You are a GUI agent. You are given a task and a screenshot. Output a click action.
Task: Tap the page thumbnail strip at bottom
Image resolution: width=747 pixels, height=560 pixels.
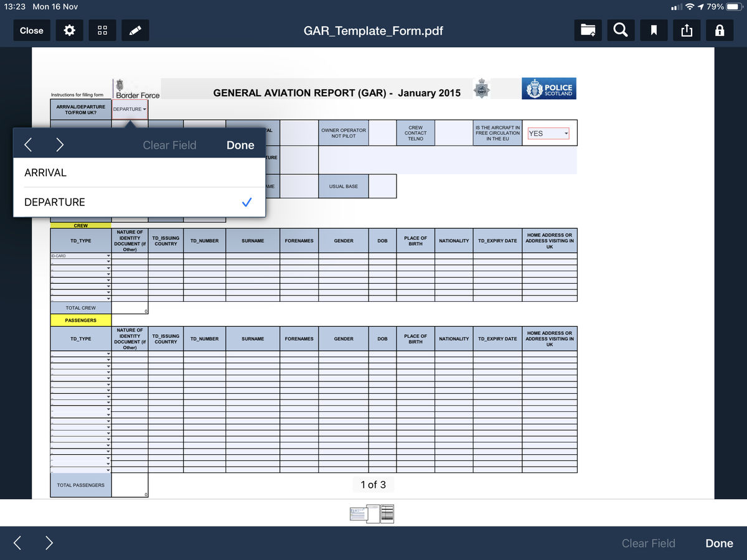[372, 513]
